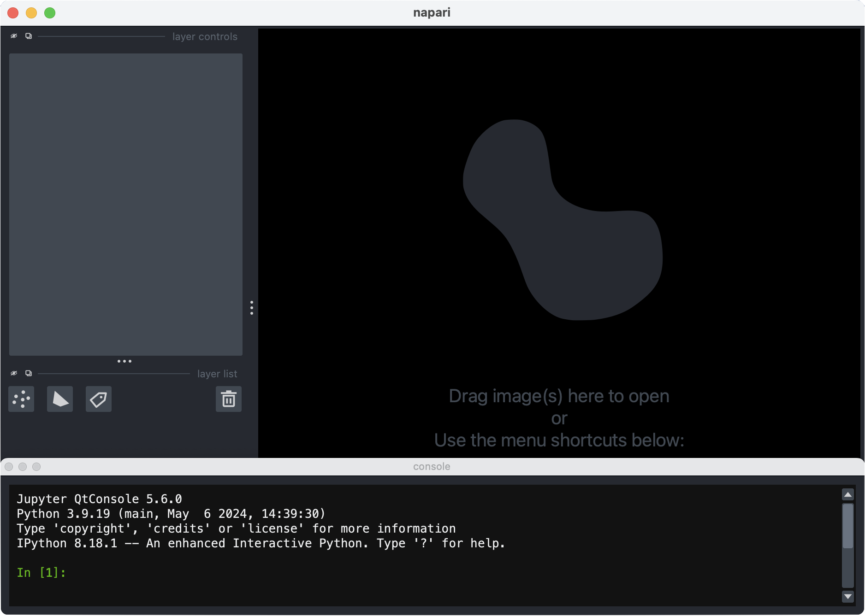Minimize the floating console window

pos(23,467)
